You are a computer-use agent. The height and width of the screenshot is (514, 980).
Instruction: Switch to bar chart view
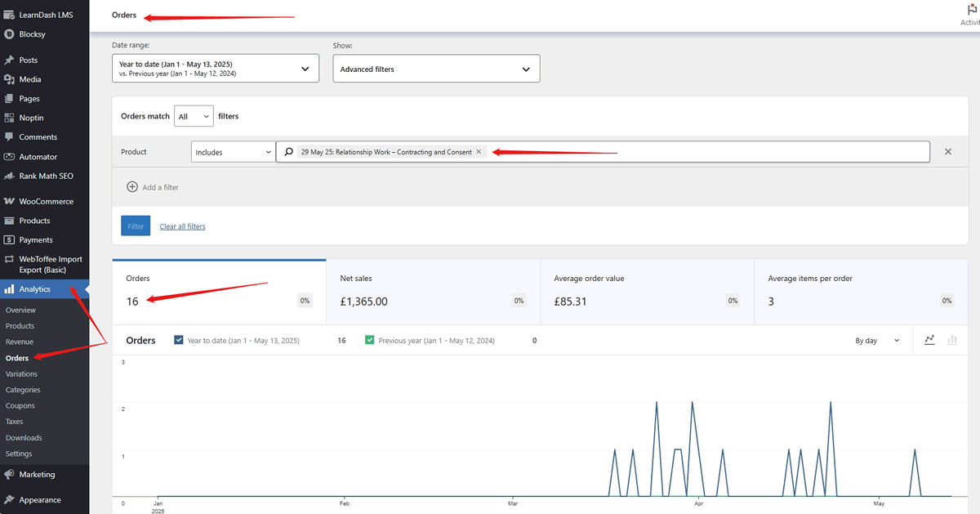[952, 340]
